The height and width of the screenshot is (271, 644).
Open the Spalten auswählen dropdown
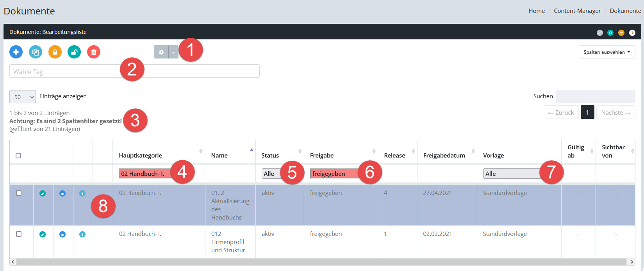607,52
